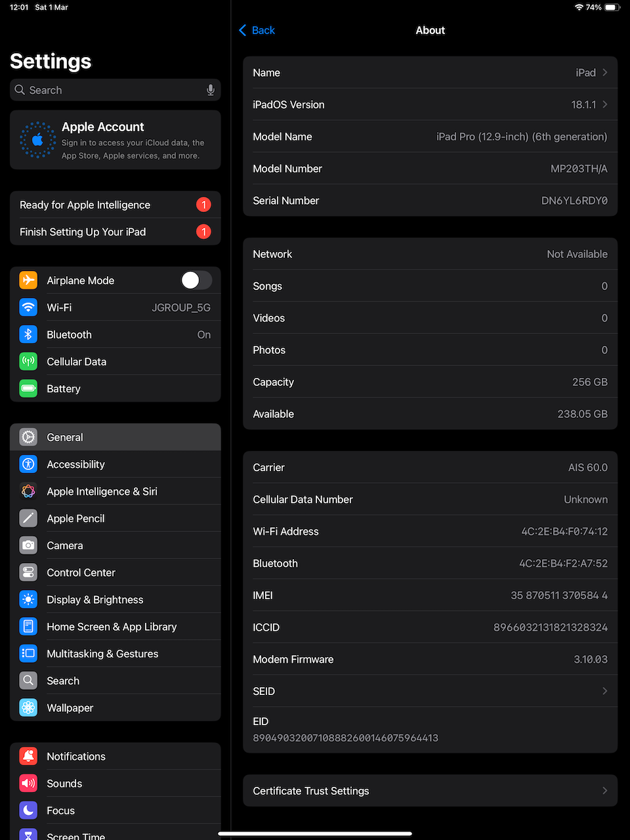This screenshot has height=840, width=630.
Task: Select the Capacity value 256 GB
Action: pyautogui.click(x=590, y=382)
